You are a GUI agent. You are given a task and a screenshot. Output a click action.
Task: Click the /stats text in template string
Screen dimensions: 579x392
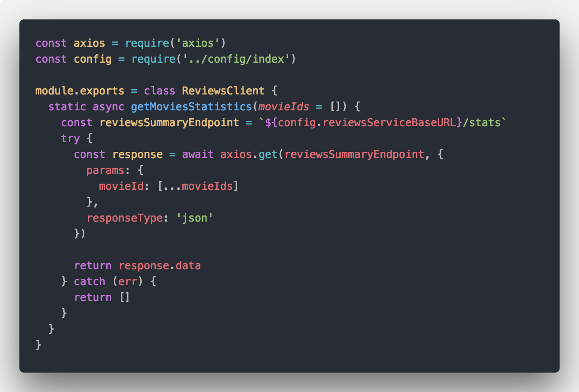click(x=481, y=123)
